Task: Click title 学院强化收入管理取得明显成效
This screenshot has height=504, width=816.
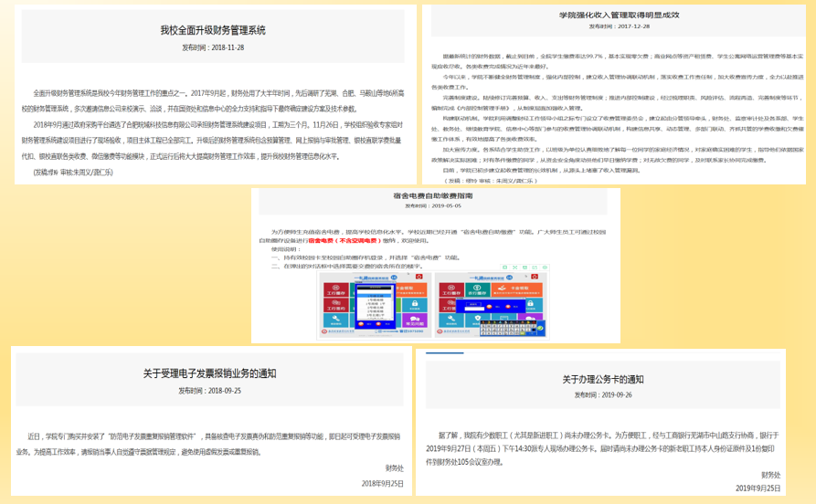Action: (x=620, y=16)
